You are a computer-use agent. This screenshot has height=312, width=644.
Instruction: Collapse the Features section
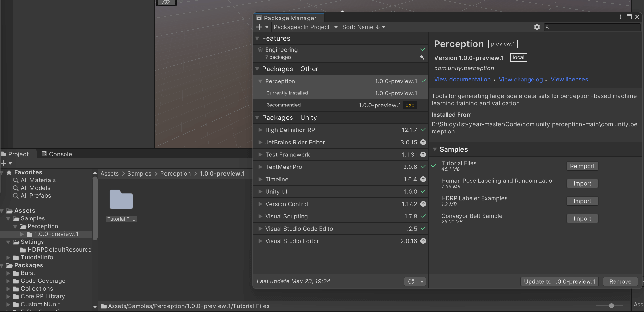257,38
